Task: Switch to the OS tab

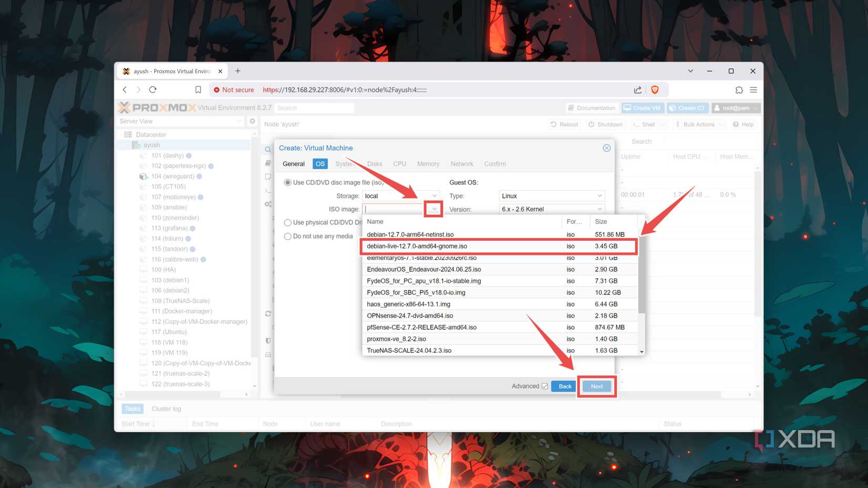Action: point(320,164)
